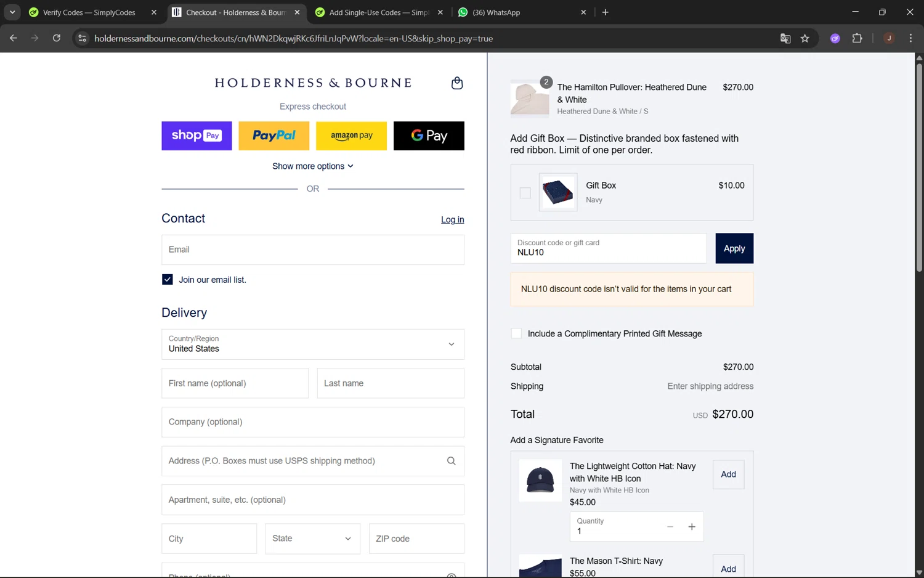Focus the Email input field
This screenshot has height=578, width=924.
(x=313, y=250)
